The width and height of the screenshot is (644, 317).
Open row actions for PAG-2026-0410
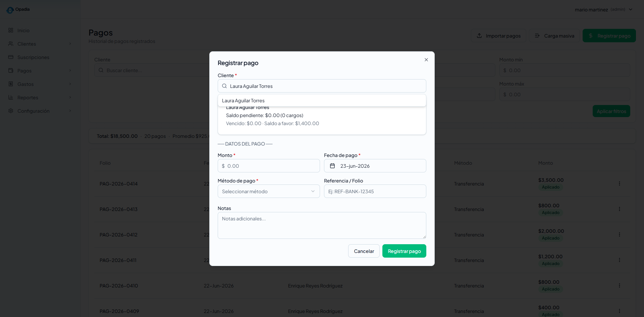pyautogui.click(x=619, y=285)
